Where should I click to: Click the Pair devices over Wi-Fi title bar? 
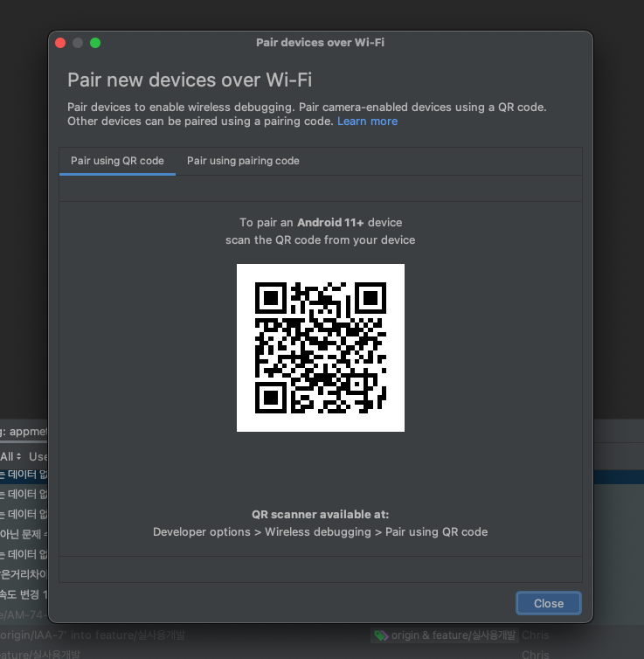[320, 43]
